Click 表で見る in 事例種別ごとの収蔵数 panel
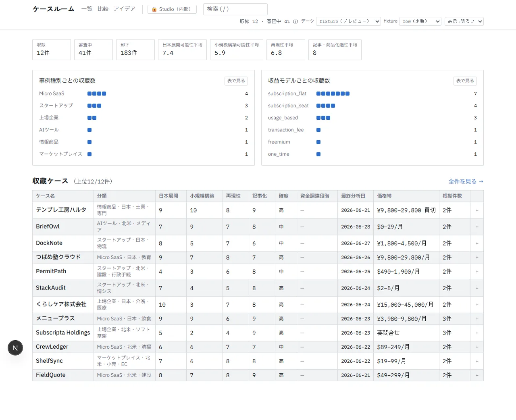Screen dimensions: 516x420 pos(236,81)
